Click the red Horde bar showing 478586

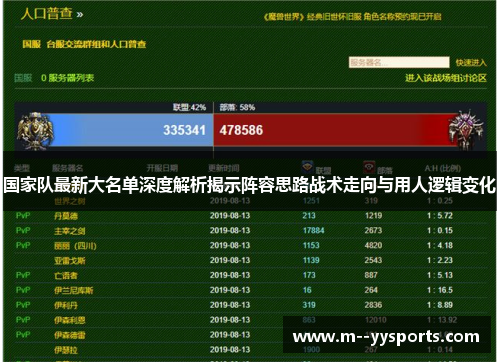tap(333, 130)
